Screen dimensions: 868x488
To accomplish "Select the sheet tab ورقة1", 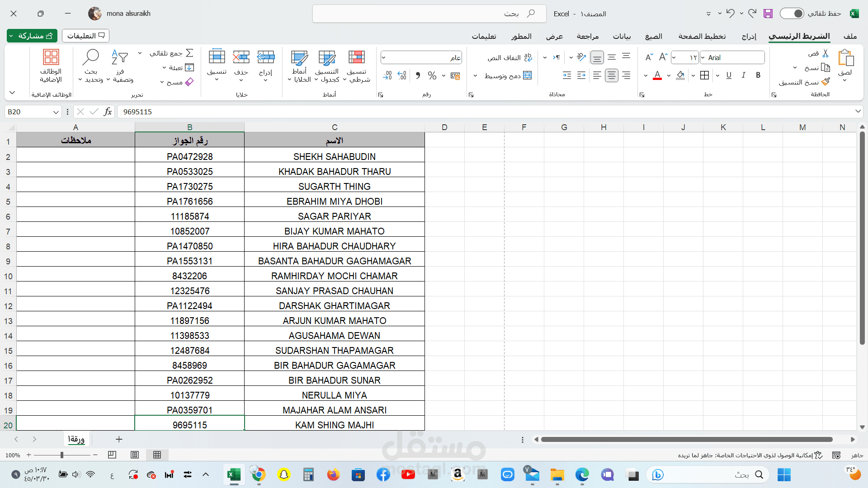I will click(x=76, y=439).
